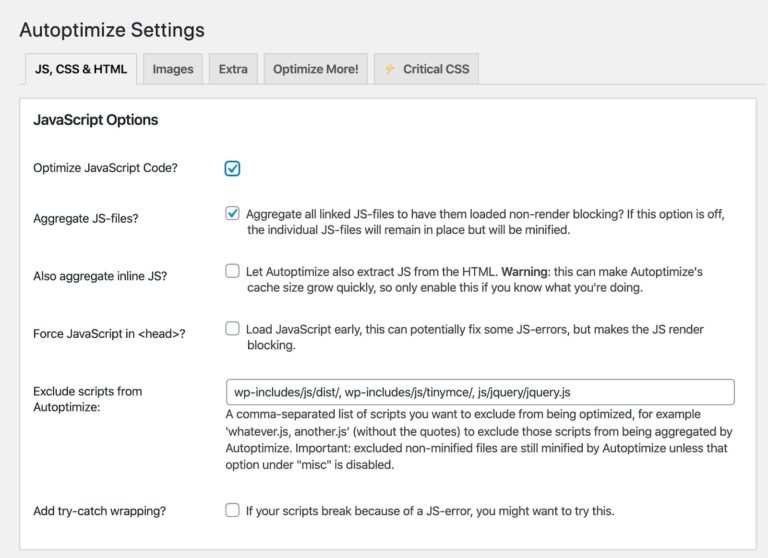768x558 pixels.
Task: Open the Extra tab
Action: click(233, 69)
